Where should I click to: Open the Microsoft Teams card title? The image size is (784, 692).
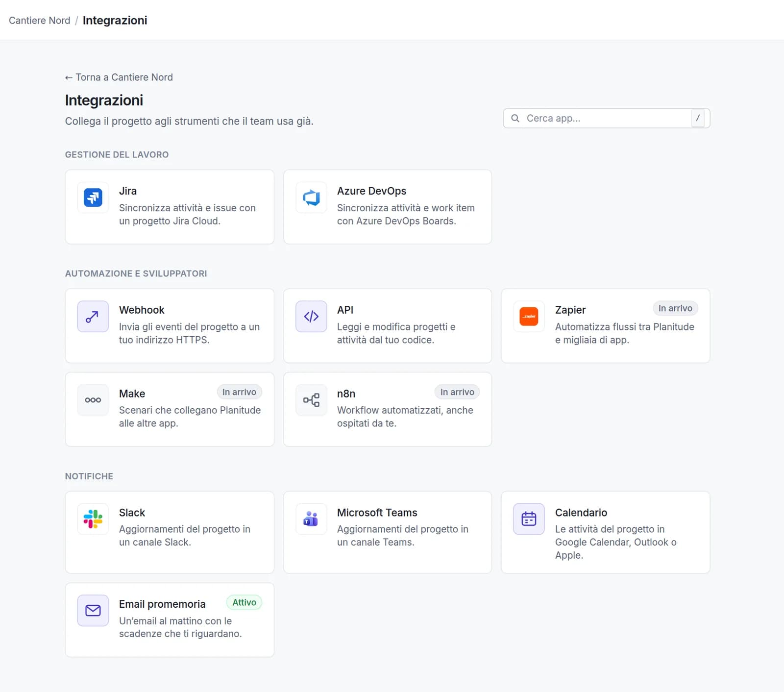377,513
